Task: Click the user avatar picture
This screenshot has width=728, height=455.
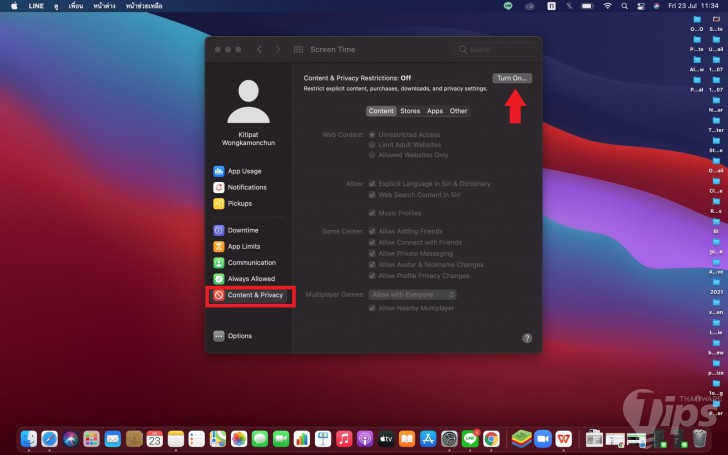Action: point(248,101)
